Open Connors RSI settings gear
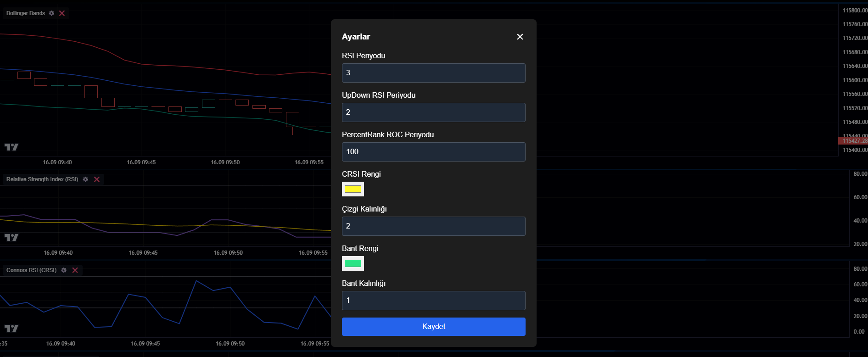Image resolution: width=868 pixels, height=357 pixels. click(x=64, y=270)
